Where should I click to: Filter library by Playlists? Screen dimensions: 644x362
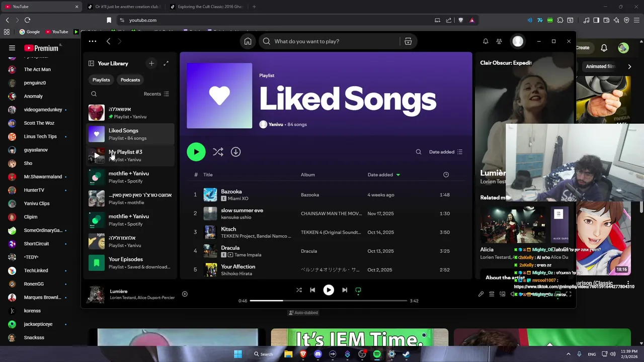coord(101,80)
